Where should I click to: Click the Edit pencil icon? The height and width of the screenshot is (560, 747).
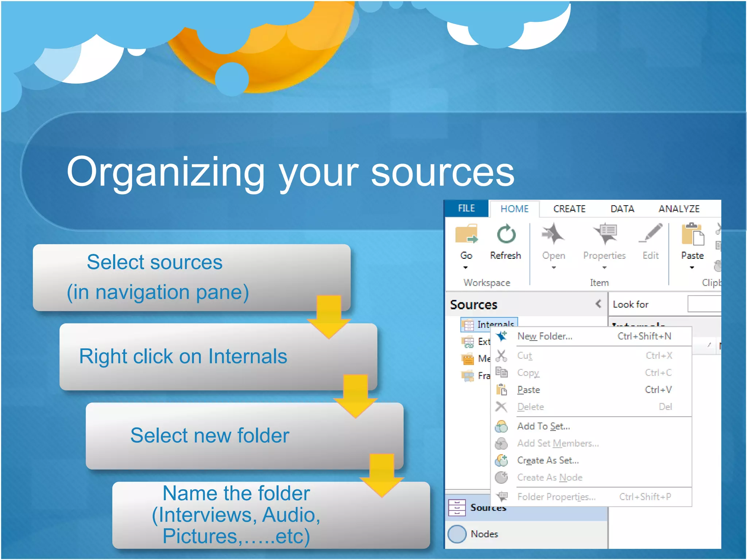pos(651,233)
